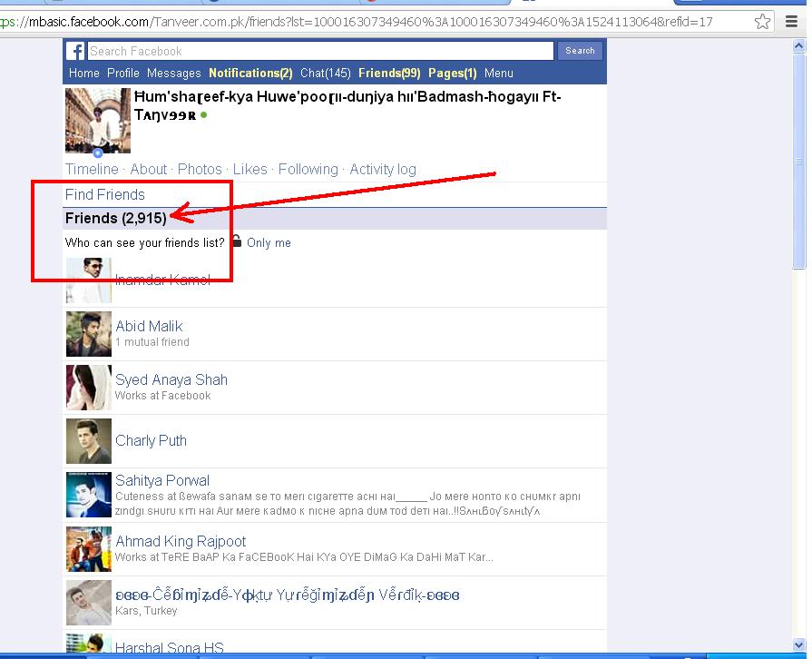Open the Activity log
812x659 pixels.
[383, 170]
